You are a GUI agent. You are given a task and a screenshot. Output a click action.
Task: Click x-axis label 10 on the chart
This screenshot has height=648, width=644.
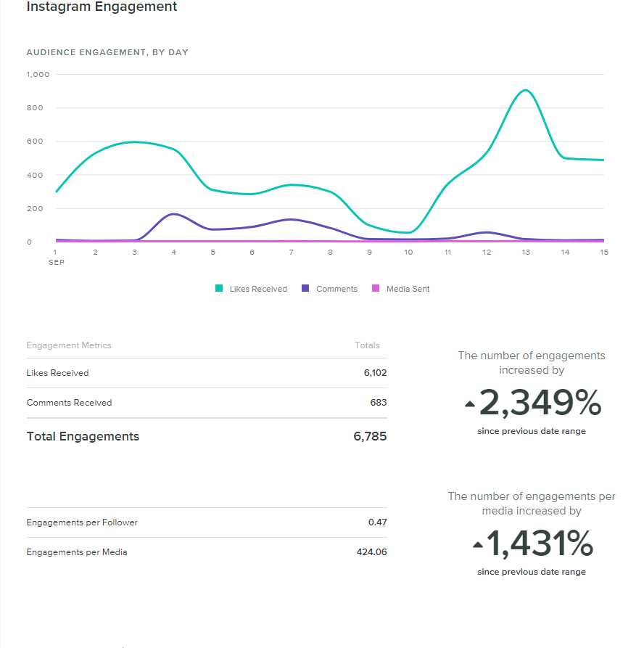point(408,252)
